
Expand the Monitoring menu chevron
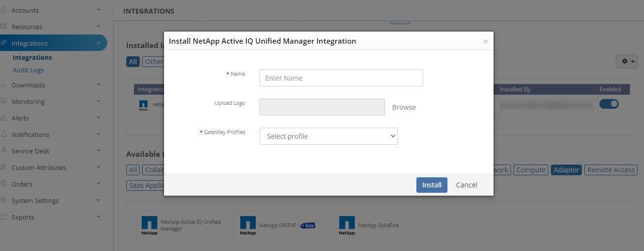pyautogui.click(x=99, y=101)
